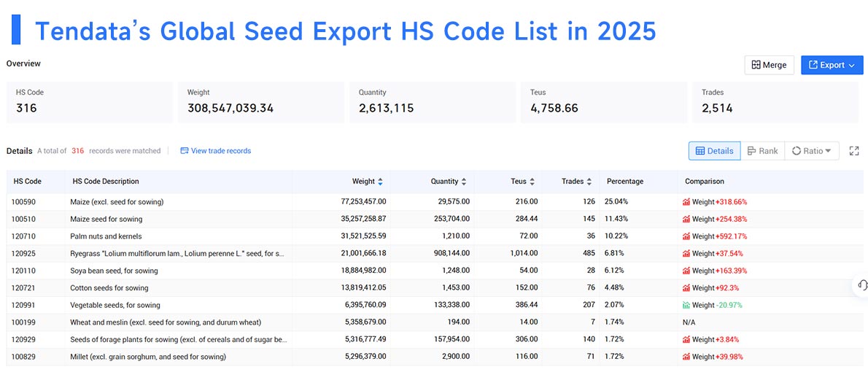This screenshot has width=868, height=372.
Task: Click the N/A comparison cell
Action: click(x=689, y=322)
